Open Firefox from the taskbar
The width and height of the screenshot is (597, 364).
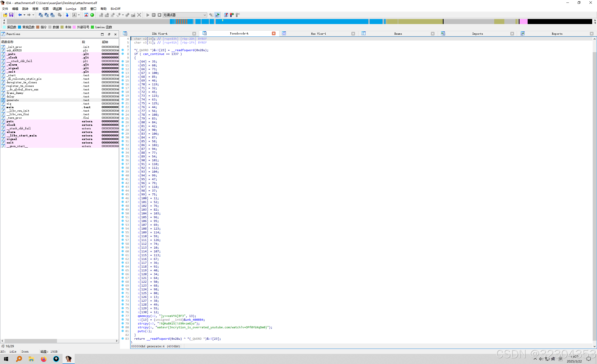[44, 359]
